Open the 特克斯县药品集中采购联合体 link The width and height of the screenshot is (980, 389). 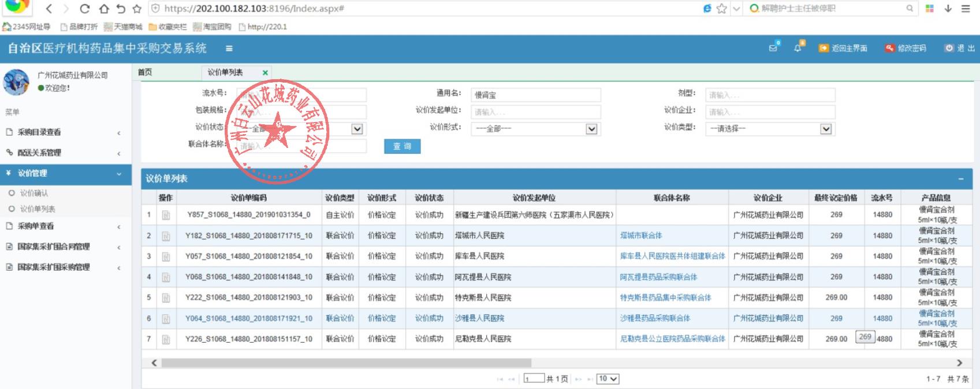[666, 298]
